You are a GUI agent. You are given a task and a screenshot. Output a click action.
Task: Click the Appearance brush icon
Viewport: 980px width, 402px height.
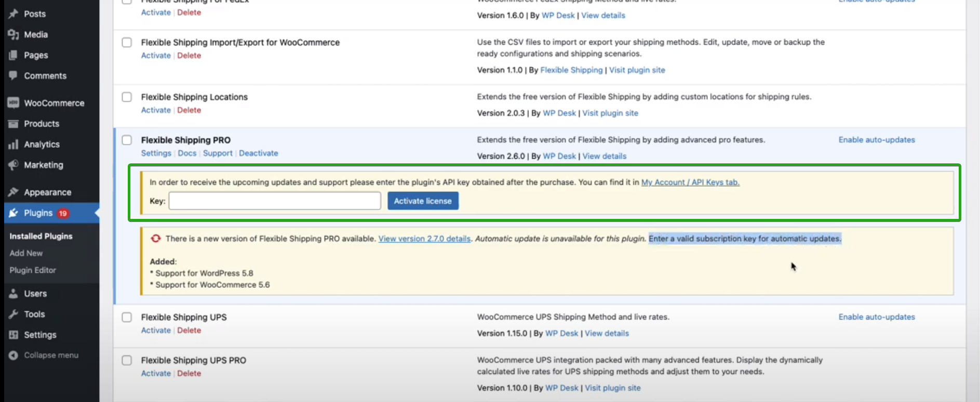tap(14, 192)
